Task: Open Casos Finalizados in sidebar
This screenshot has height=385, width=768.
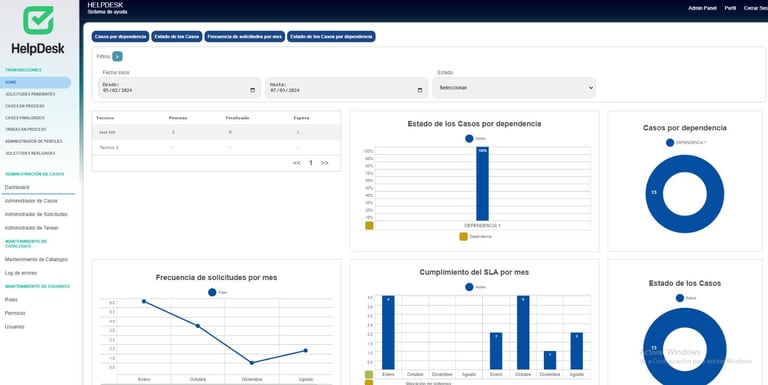Action: coord(25,118)
